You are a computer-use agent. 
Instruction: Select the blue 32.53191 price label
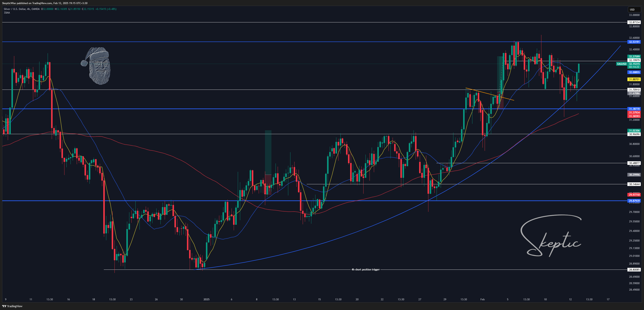(634, 42)
